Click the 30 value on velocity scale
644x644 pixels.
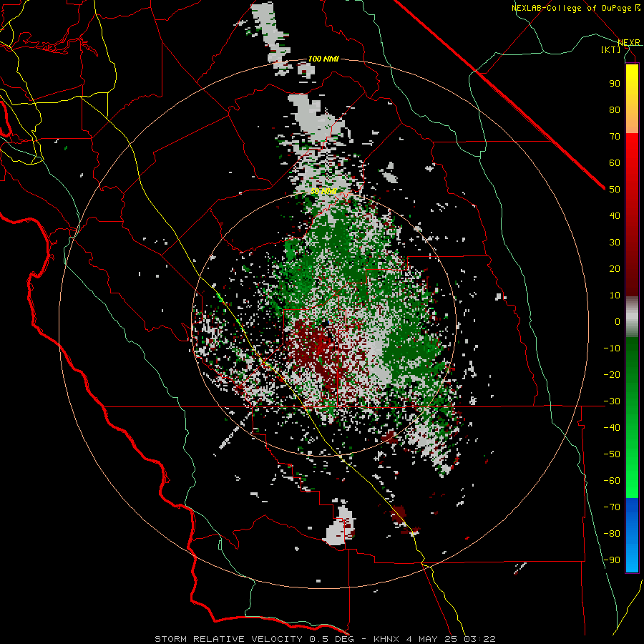[615, 243]
